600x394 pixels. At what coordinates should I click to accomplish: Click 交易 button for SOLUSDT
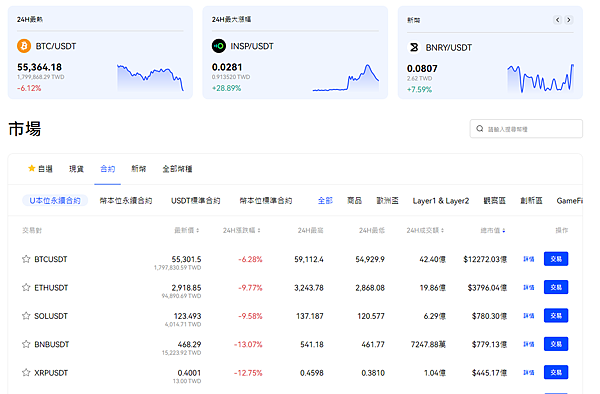point(556,316)
